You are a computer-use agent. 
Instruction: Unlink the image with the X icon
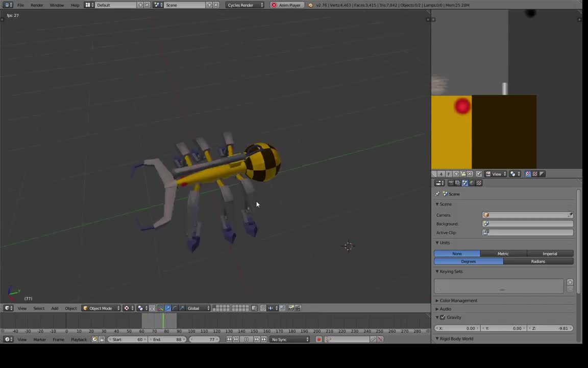click(469, 174)
